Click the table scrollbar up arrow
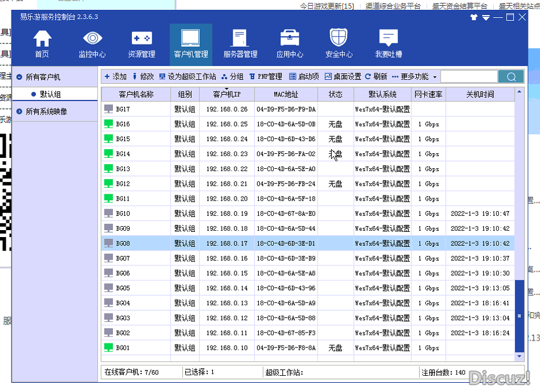This screenshot has height=392, width=540. (x=519, y=92)
